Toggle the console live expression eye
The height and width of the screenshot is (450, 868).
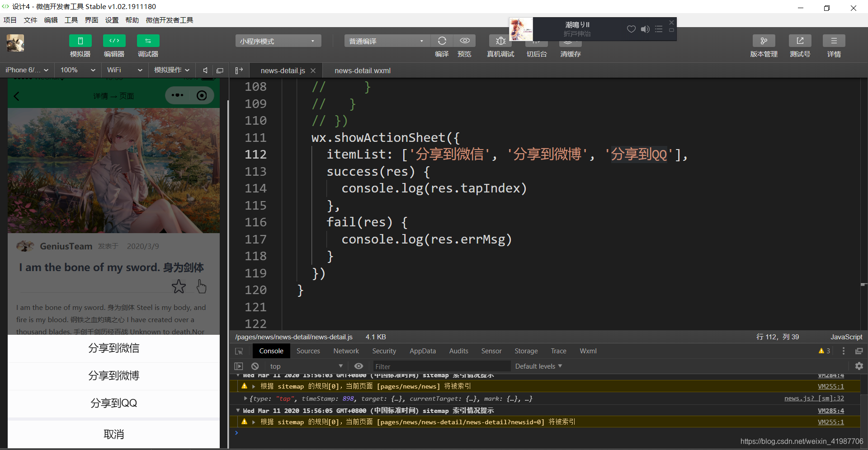[359, 366]
